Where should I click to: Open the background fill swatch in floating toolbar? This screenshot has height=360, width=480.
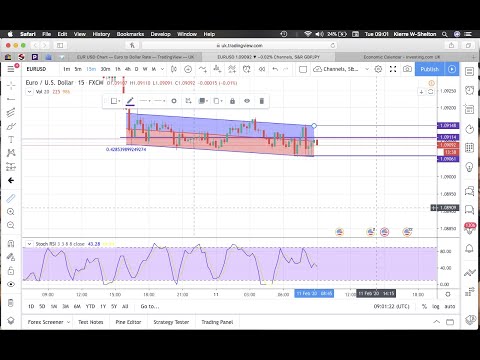point(203,101)
